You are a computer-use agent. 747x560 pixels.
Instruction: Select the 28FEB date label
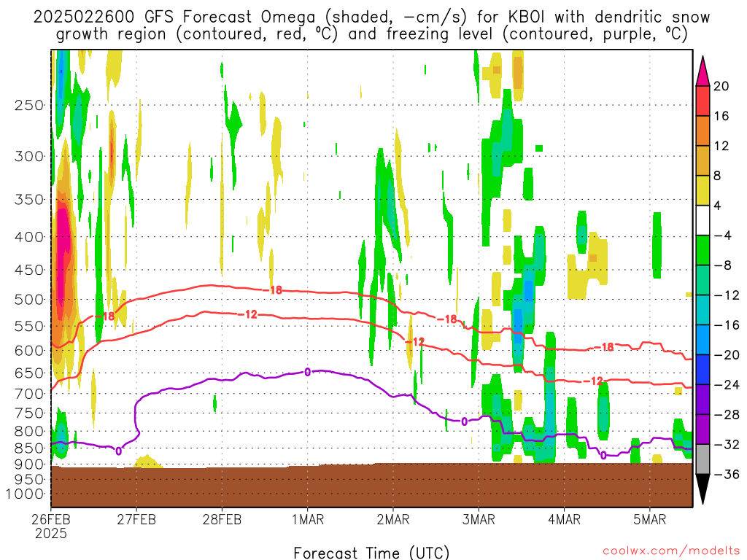[x=222, y=519]
